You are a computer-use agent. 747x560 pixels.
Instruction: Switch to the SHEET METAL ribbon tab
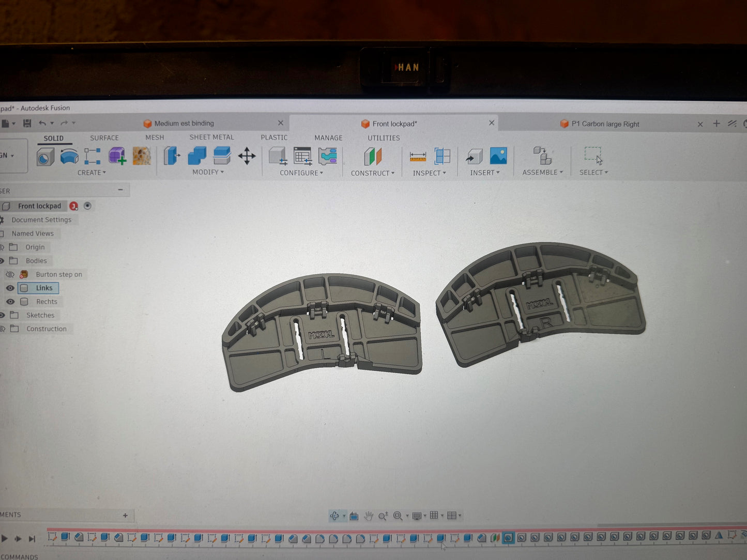coord(211,137)
